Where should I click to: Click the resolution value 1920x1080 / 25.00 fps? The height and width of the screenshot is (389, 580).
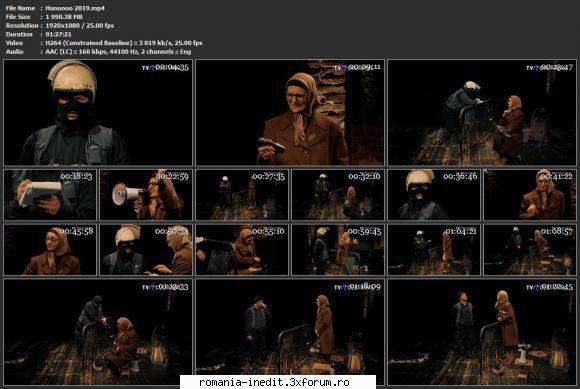(80, 26)
